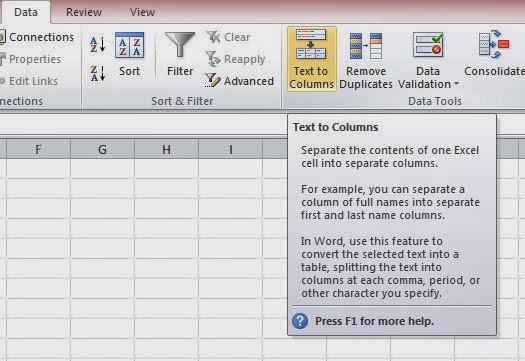Select column G header
The width and height of the screenshot is (525, 361).
pyautogui.click(x=102, y=149)
